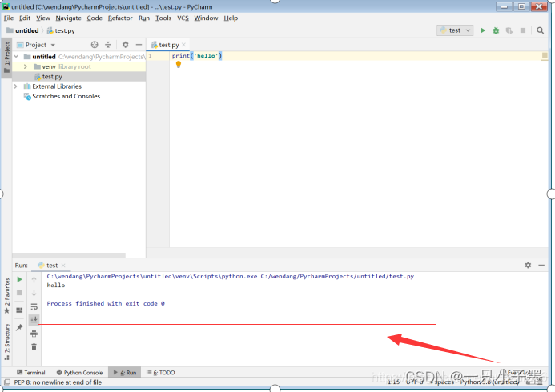
Task: Open Search Everywhere magnifier icon
Action: (540, 30)
